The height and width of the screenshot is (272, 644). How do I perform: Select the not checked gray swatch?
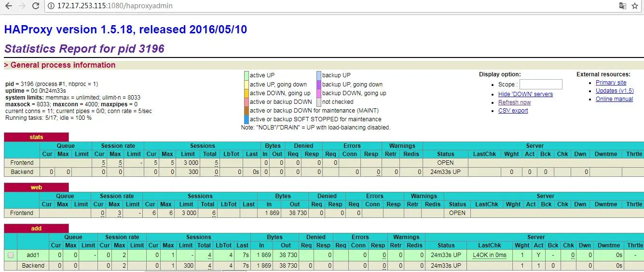(319, 102)
